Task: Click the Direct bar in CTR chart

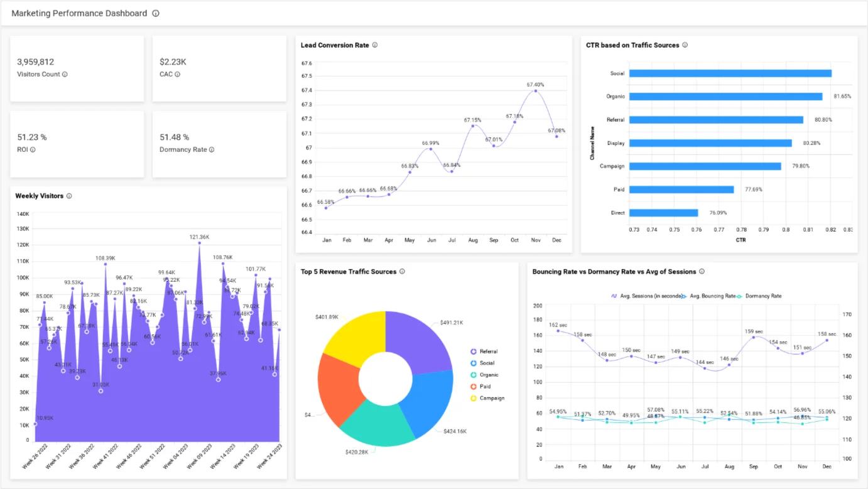Action: point(663,213)
